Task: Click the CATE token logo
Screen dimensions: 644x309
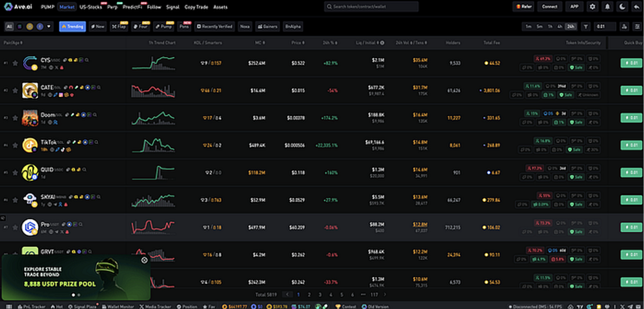Action: [x=30, y=90]
